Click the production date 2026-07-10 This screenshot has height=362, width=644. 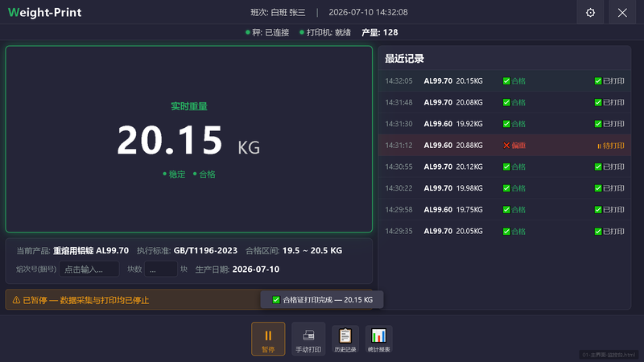pyautogui.click(x=256, y=269)
